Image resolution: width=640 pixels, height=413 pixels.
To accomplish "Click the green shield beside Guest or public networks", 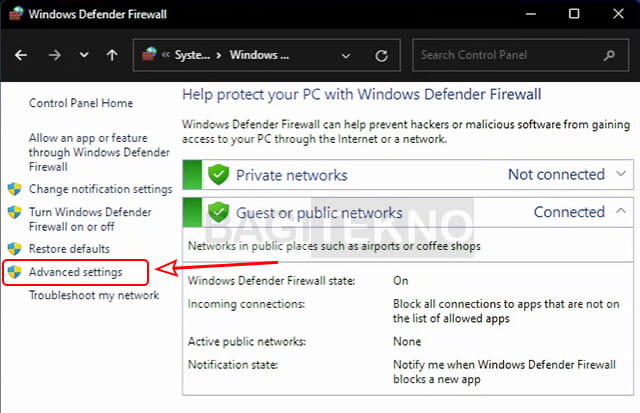I will (219, 213).
